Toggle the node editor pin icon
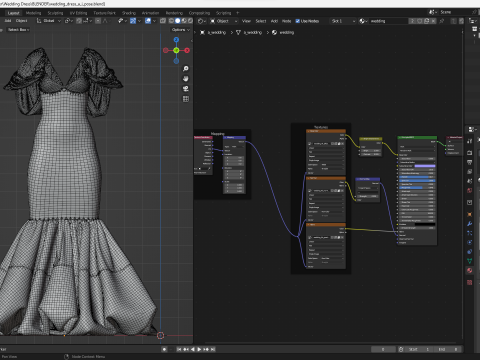 coord(442,21)
